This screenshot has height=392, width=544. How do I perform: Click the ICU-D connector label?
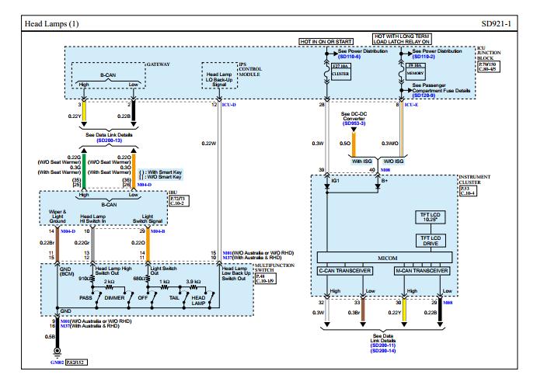coord(229,105)
